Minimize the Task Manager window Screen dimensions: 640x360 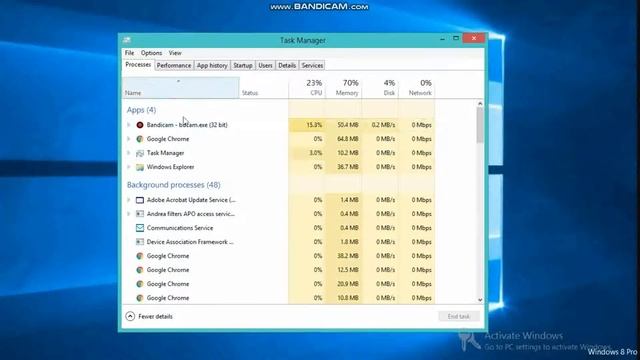coord(442,39)
